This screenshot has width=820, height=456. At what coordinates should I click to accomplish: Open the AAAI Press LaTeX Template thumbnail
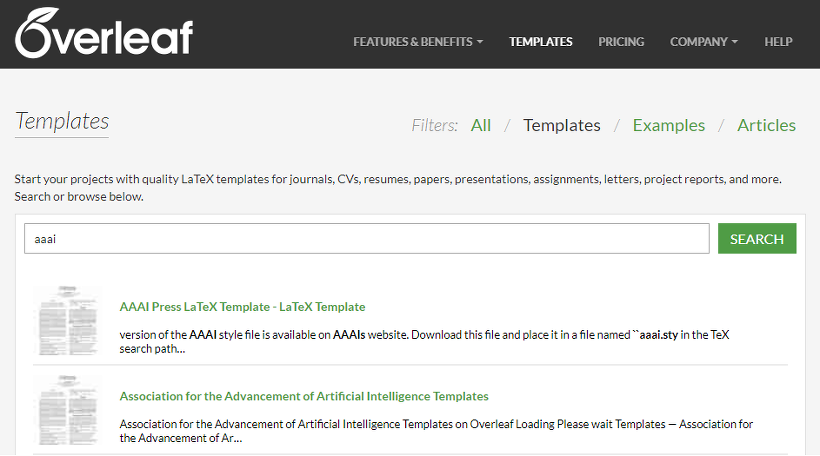(67, 321)
